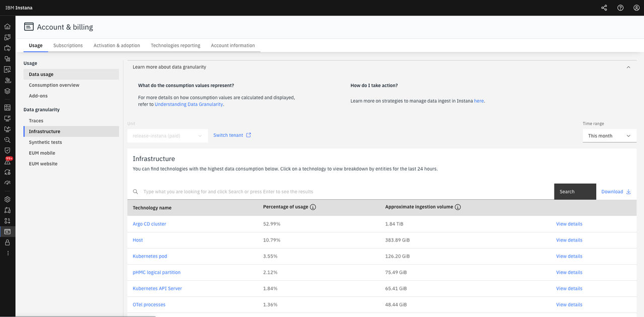644x317 pixels.
Task: Open the dashboard panels icon in sidebar
Action: coord(7,107)
